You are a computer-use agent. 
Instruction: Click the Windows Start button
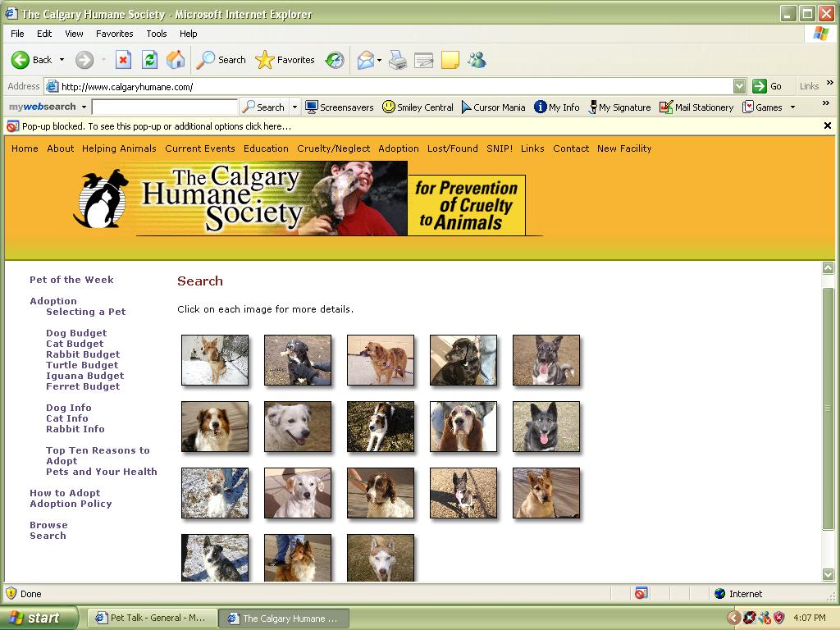pos(39,618)
